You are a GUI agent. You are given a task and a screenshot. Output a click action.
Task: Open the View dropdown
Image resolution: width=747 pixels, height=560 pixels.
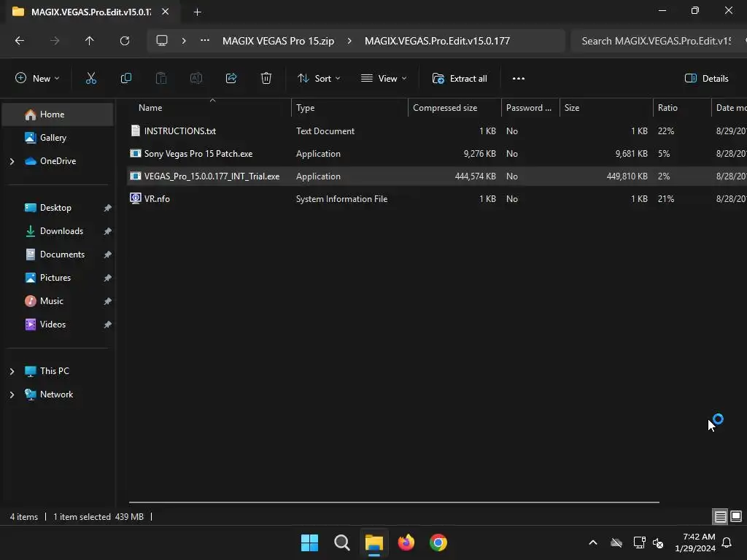(x=384, y=79)
